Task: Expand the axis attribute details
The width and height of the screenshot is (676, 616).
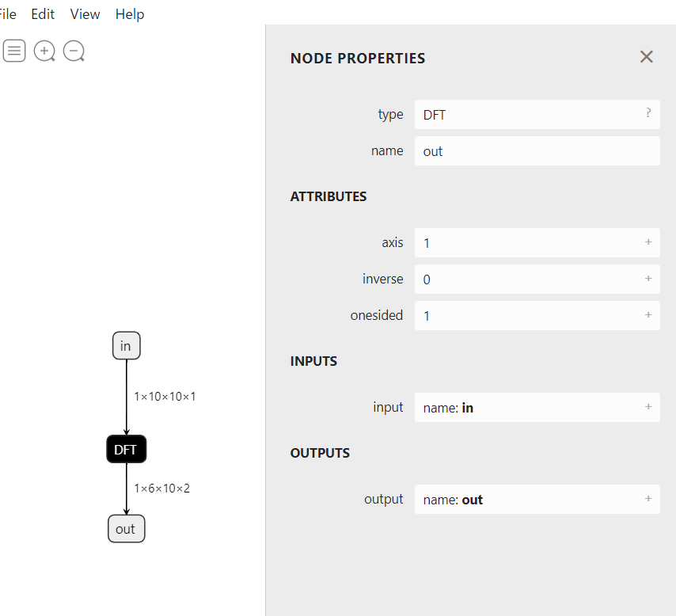Action: [648, 242]
